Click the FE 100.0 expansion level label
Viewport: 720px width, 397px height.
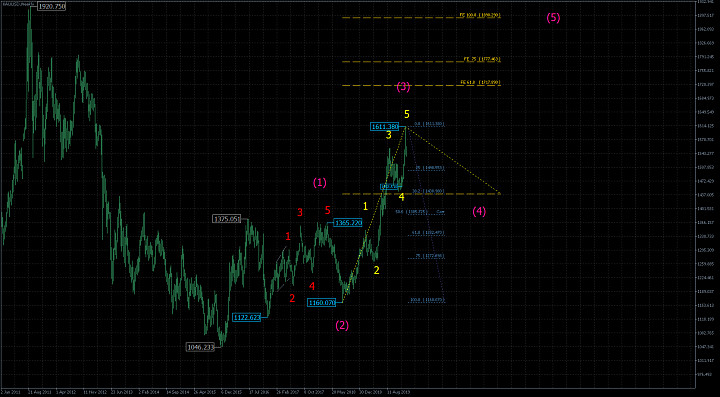480,15
